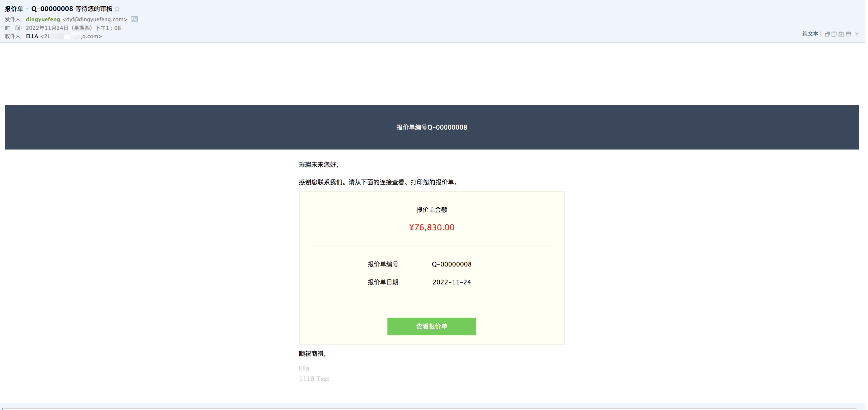
Task: Click the Ella signature name
Action: (x=304, y=368)
